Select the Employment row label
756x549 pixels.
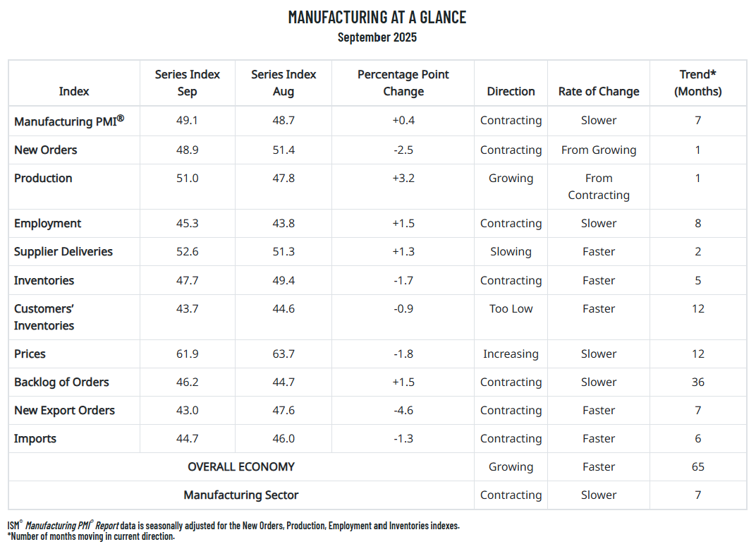(x=48, y=223)
